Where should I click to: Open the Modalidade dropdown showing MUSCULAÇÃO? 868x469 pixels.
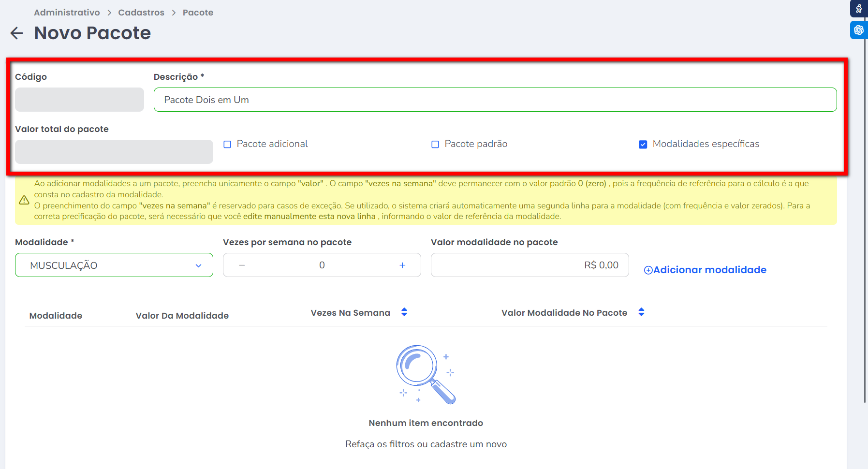coord(114,265)
